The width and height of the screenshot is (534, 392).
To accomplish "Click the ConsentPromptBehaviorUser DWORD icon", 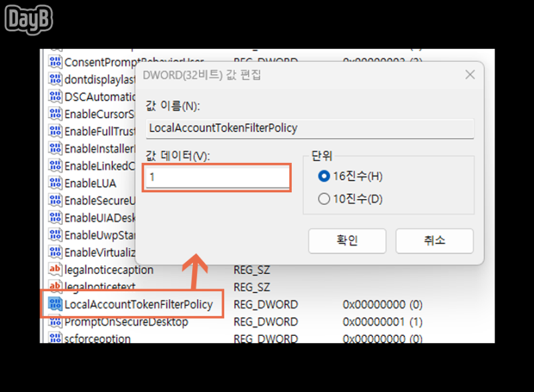I will tap(55, 61).
